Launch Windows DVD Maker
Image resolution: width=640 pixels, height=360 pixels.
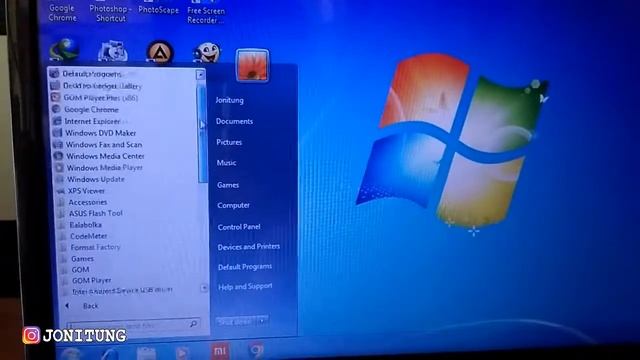pyautogui.click(x=100, y=133)
